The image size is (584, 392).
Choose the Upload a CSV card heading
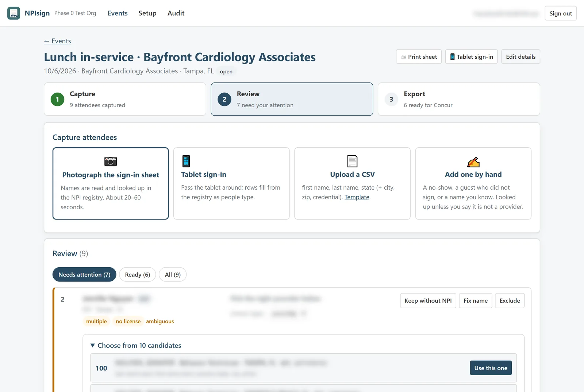pyautogui.click(x=353, y=174)
